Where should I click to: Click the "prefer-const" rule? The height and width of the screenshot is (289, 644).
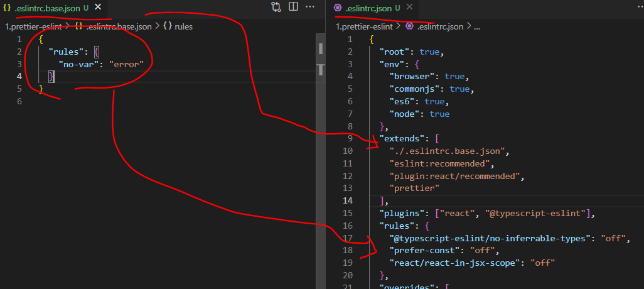click(424, 250)
